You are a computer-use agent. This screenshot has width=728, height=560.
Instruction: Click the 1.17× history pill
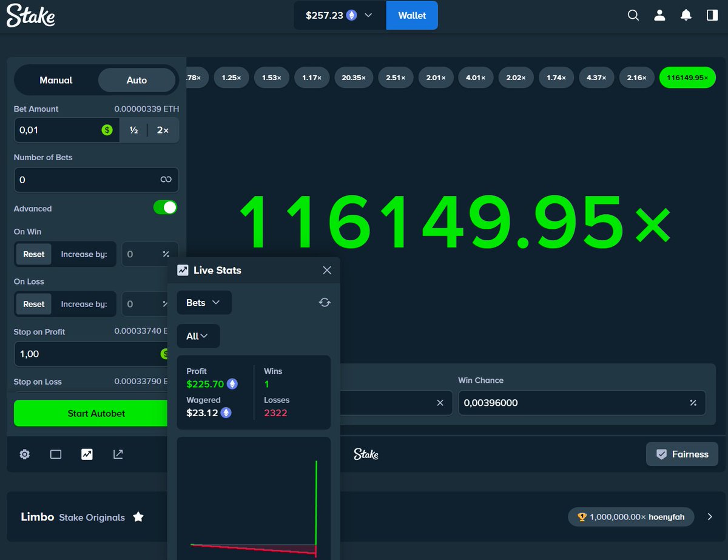(312, 78)
